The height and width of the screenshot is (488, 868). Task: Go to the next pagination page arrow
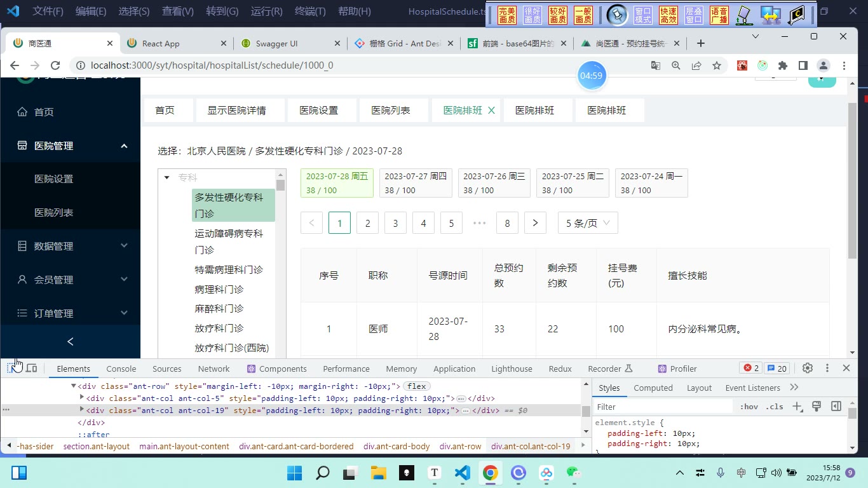pos(535,223)
